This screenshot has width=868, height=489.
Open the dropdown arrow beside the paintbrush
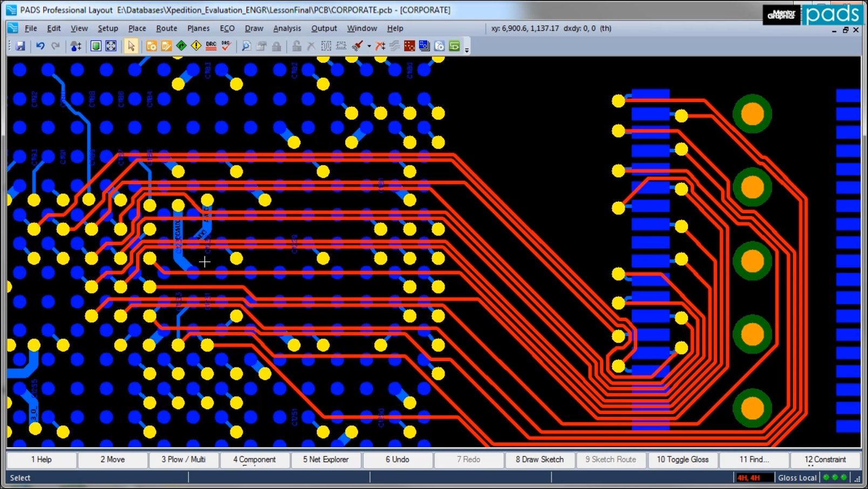[369, 46]
